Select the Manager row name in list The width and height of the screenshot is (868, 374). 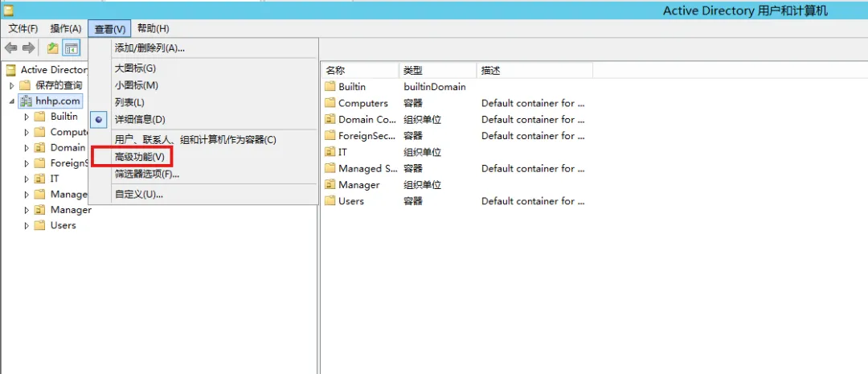tap(358, 184)
